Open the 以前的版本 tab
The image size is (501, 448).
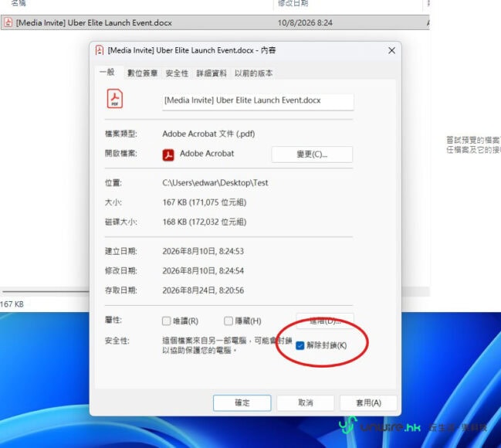tap(254, 73)
